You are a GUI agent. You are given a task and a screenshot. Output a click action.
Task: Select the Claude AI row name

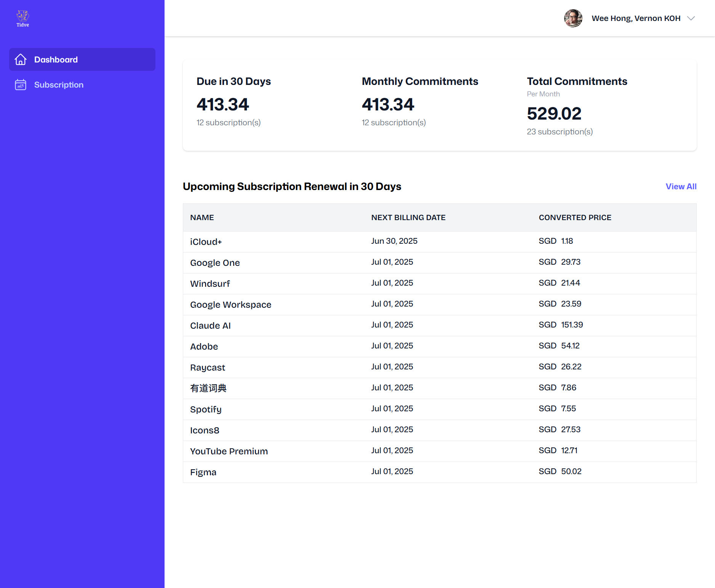point(210,326)
